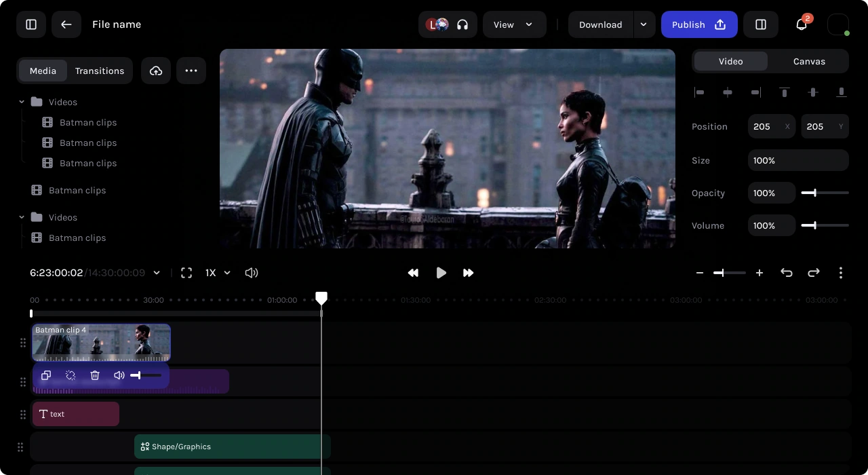
Task: Open the timecode format dropdown
Action: (157, 273)
